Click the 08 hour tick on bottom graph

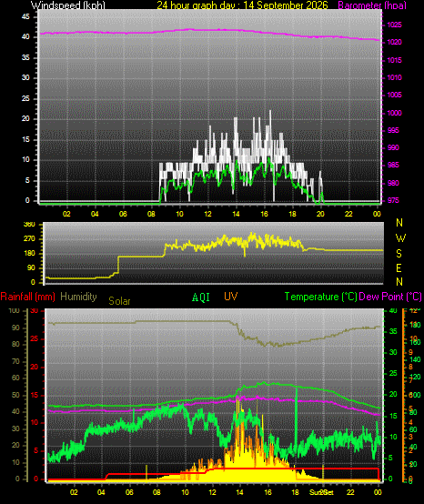pyautogui.click(x=156, y=492)
